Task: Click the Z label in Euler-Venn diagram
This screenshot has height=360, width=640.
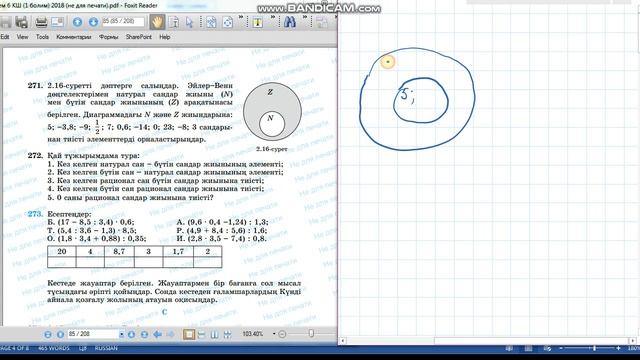Action: pos(270,92)
